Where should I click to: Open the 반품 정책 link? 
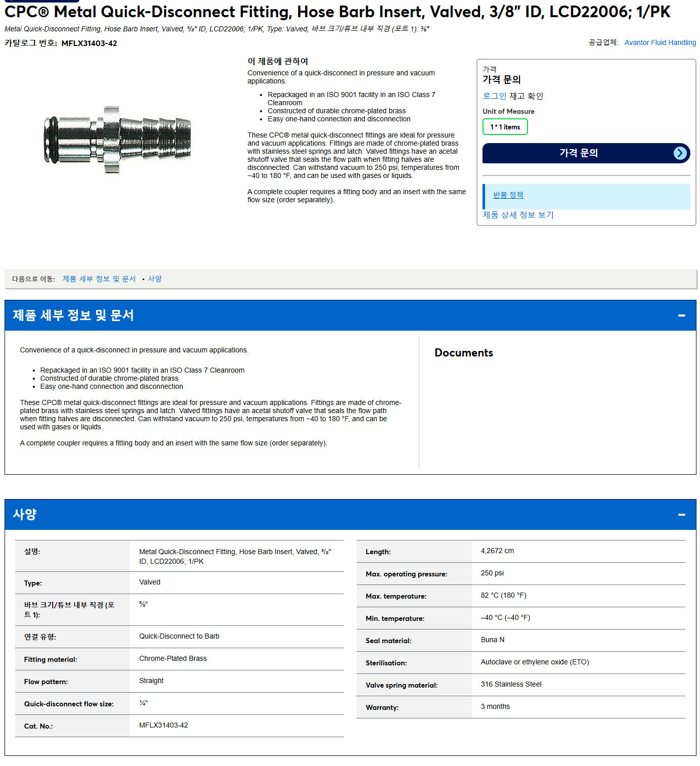click(x=508, y=195)
